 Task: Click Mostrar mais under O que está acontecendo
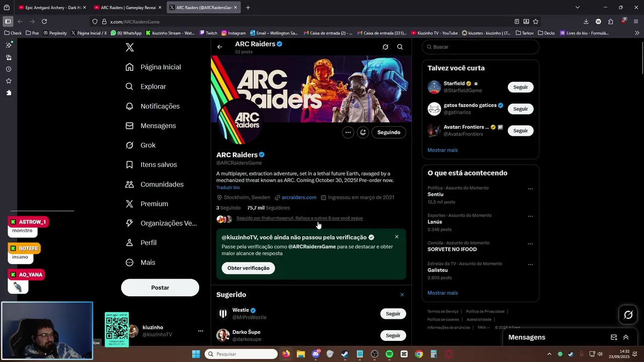point(443,293)
